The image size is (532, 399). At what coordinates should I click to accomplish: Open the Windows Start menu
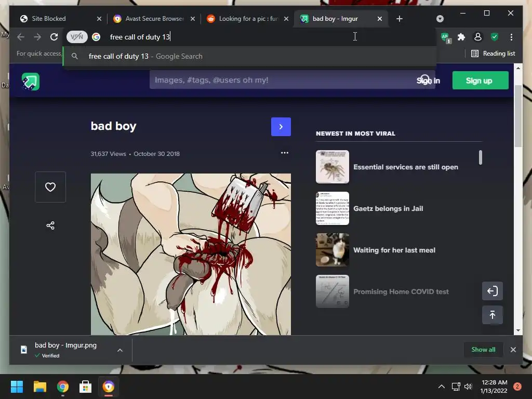coord(17,387)
